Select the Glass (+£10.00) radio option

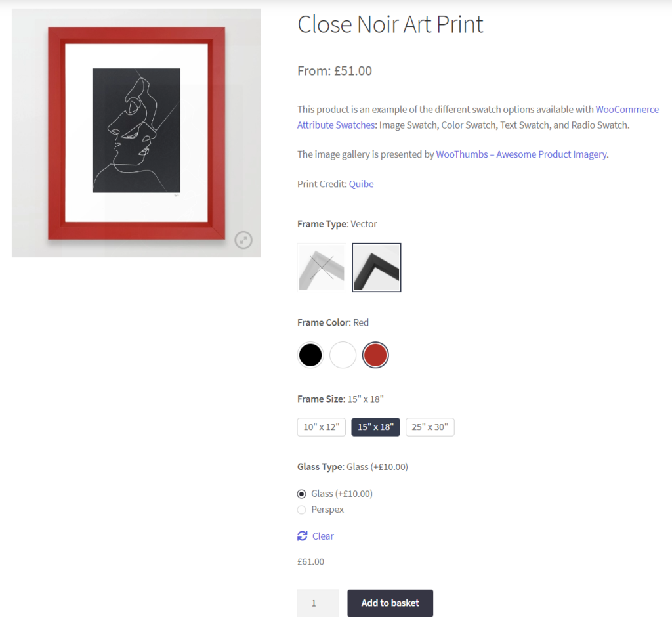302,494
